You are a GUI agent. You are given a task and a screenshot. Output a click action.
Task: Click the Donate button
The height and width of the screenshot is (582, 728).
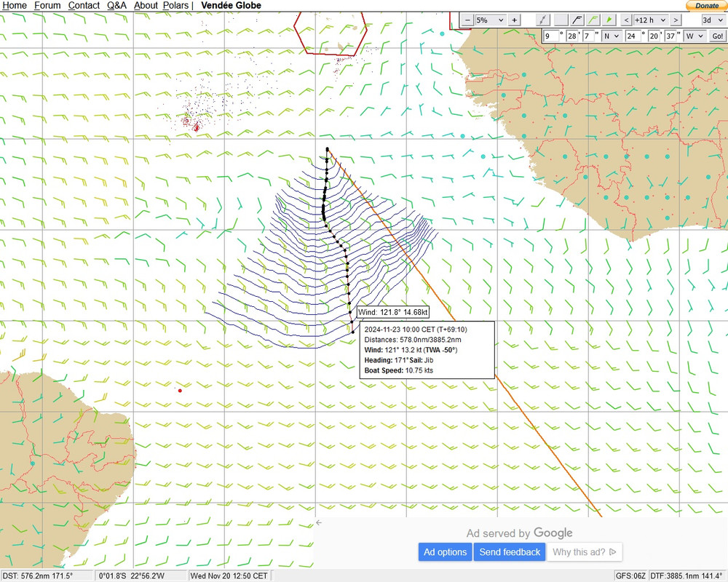706,6
